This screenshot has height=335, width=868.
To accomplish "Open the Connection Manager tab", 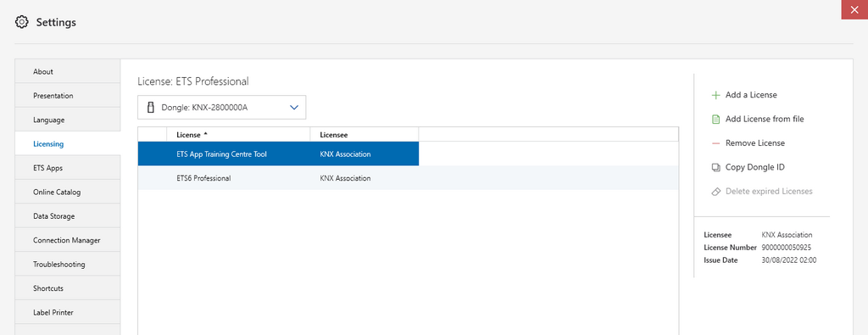I will point(68,240).
